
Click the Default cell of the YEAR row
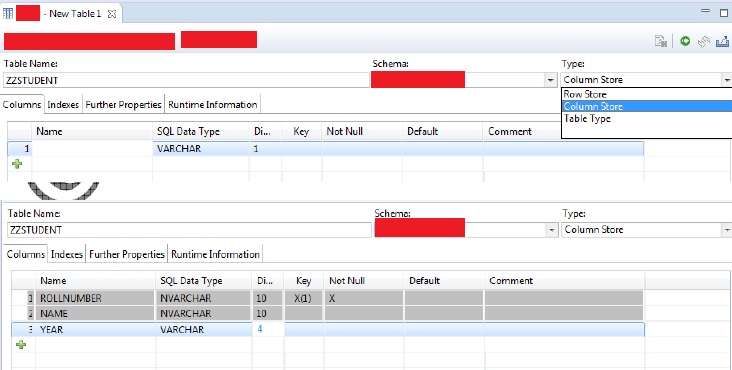pyautogui.click(x=443, y=329)
